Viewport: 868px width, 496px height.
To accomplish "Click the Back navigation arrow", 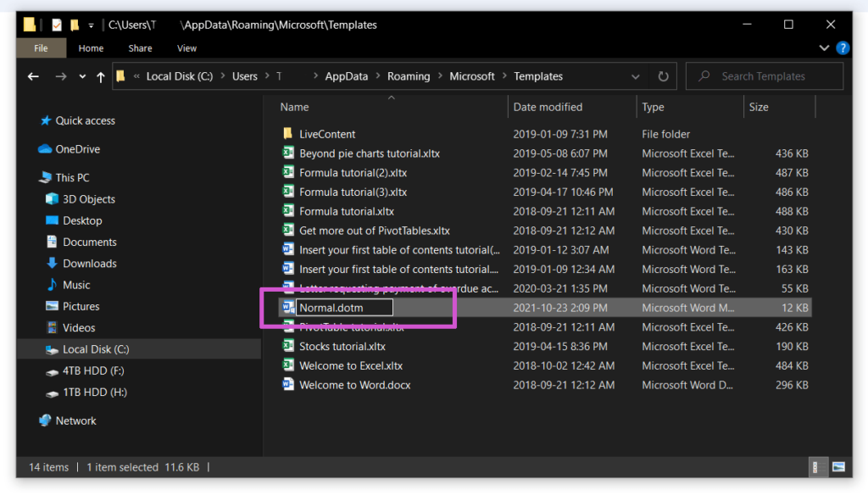I will coord(33,76).
